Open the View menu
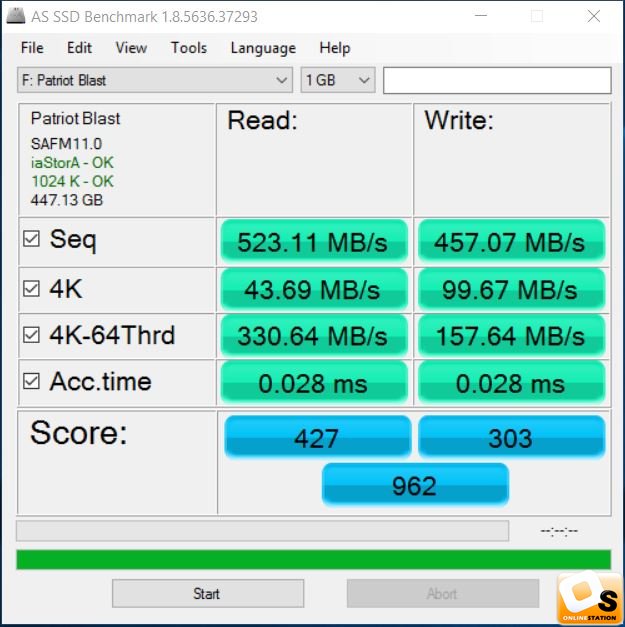 point(131,48)
